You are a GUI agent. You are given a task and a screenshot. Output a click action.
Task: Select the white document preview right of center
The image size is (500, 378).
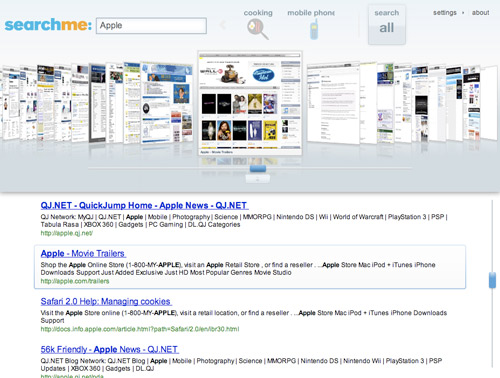point(333,103)
